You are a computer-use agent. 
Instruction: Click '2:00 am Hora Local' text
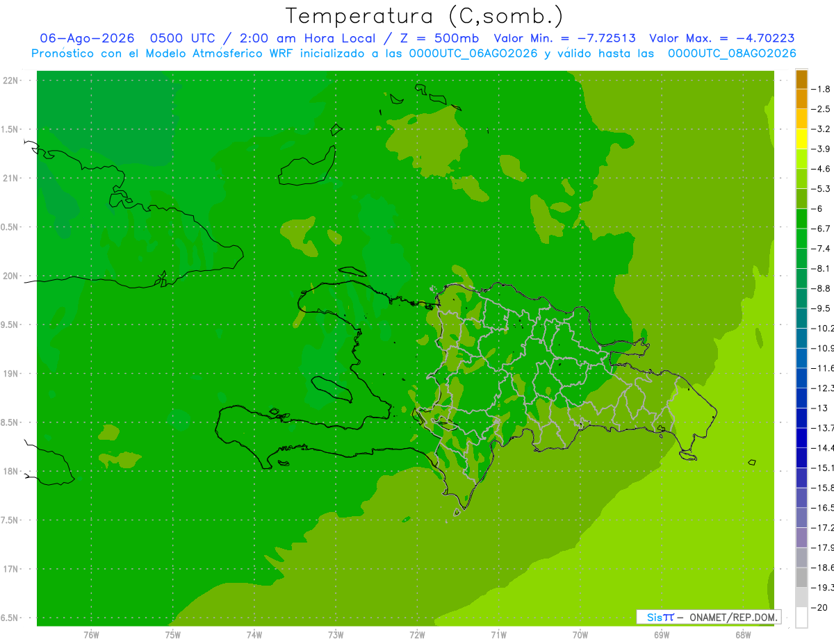(x=307, y=38)
